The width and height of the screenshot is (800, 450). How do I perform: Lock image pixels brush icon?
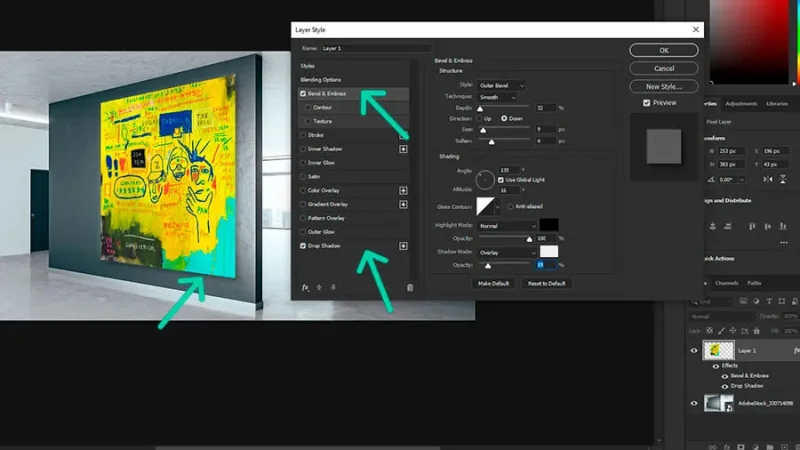pos(721,331)
